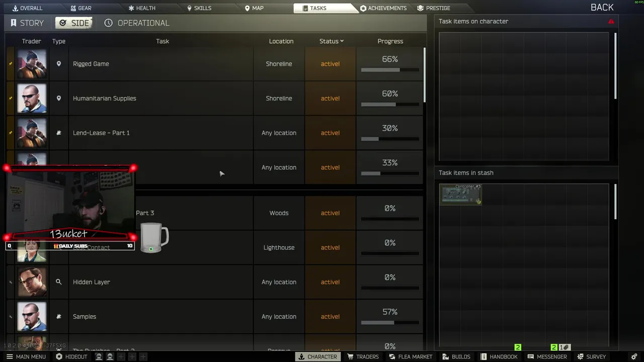
Task: Toggle pin marker on Rigged Game row
Action: pyautogui.click(x=11, y=64)
